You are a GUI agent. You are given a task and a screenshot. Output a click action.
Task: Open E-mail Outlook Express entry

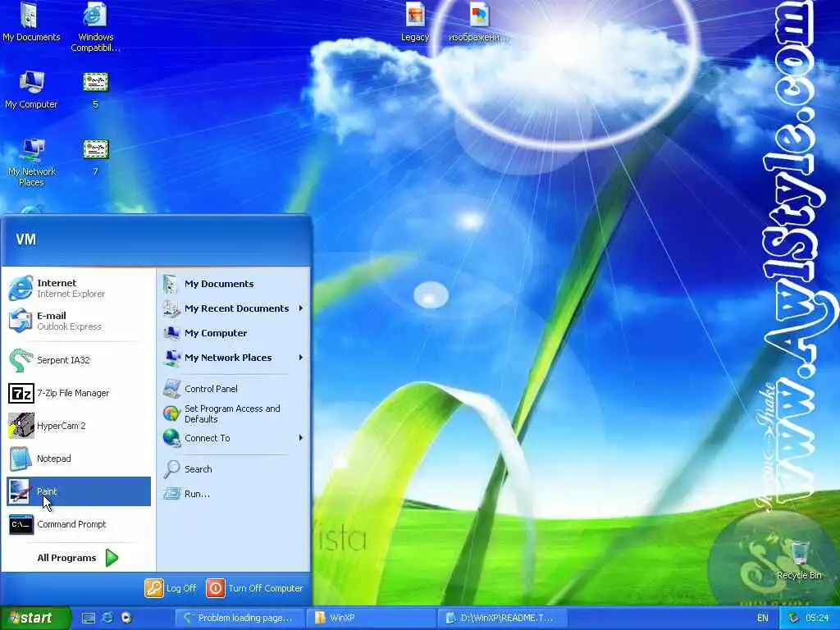(x=79, y=321)
